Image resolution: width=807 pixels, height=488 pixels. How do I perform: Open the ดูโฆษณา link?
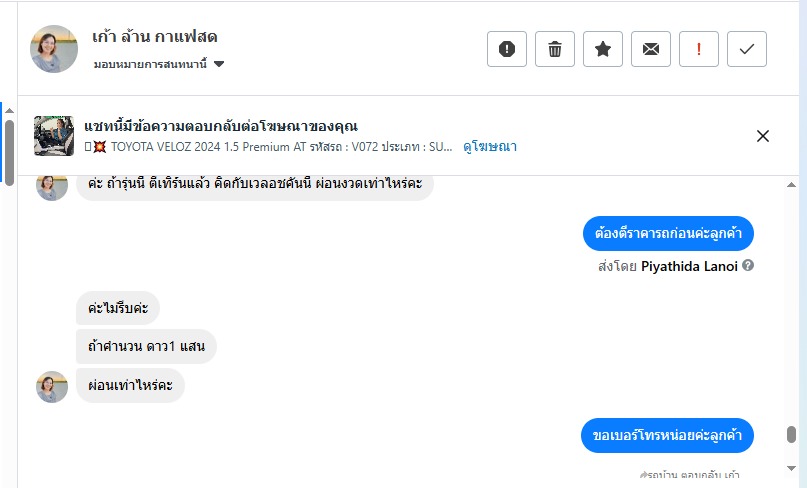coord(489,146)
